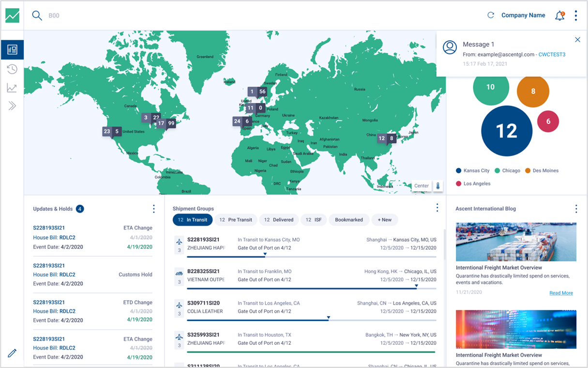Click the search magnifier icon
The image size is (588, 368).
[37, 15]
